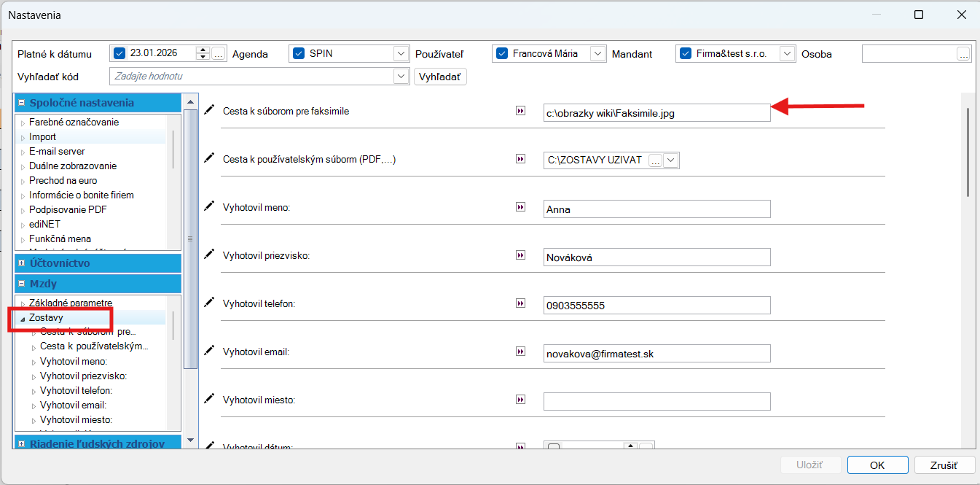
Task: Open the Používateľ dropdown list
Action: click(597, 53)
